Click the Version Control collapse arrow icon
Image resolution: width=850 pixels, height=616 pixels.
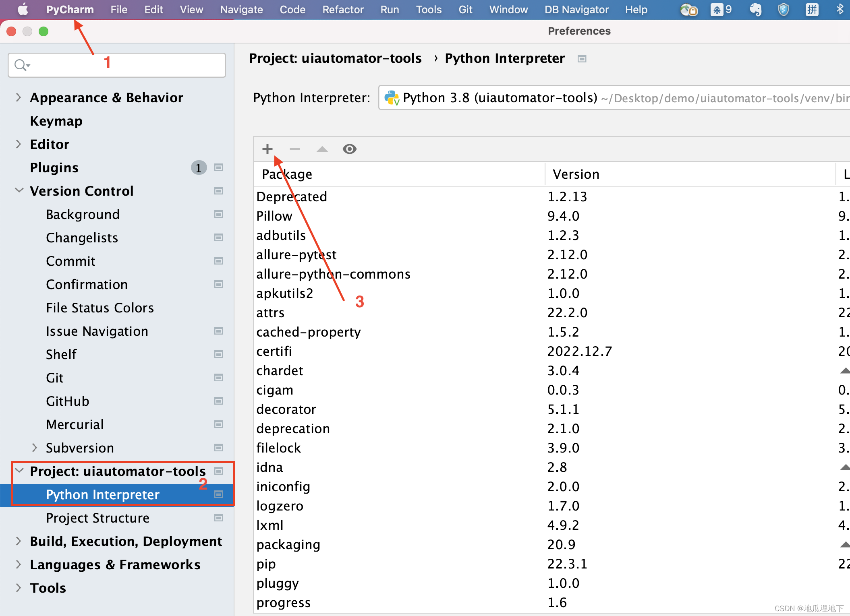point(19,190)
